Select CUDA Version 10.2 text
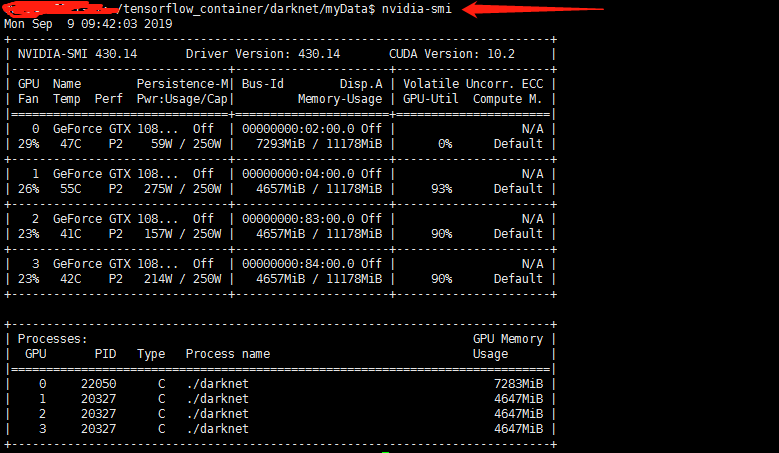 pos(452,54)
